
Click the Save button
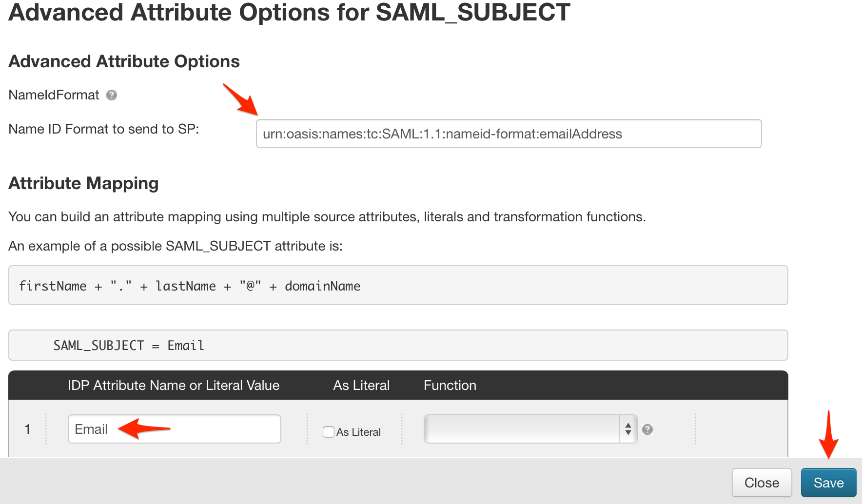[828, 483]
